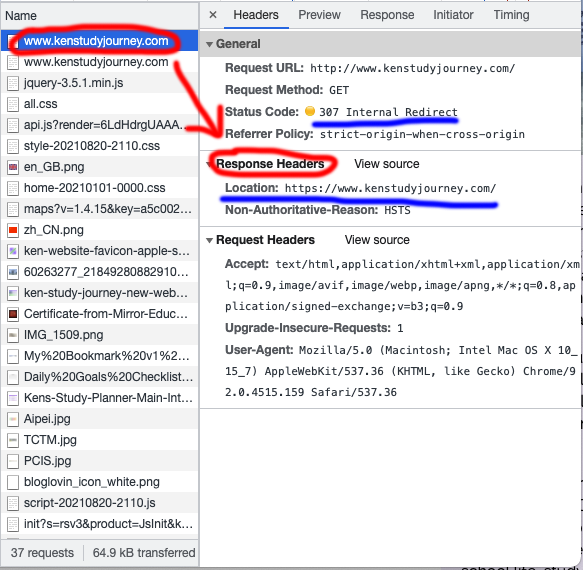The image size is (583, 570).
Task: Click the 37 requests status entry
Action: point(42,553)
